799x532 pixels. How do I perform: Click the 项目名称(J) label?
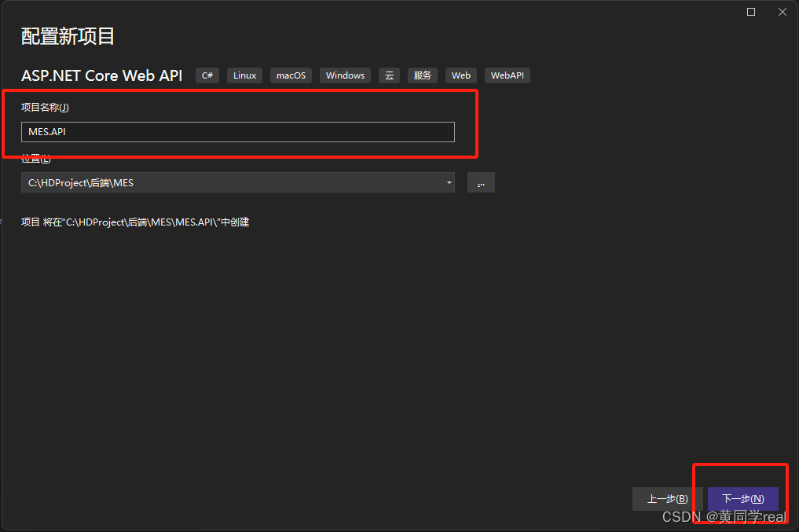coord(45,108)
